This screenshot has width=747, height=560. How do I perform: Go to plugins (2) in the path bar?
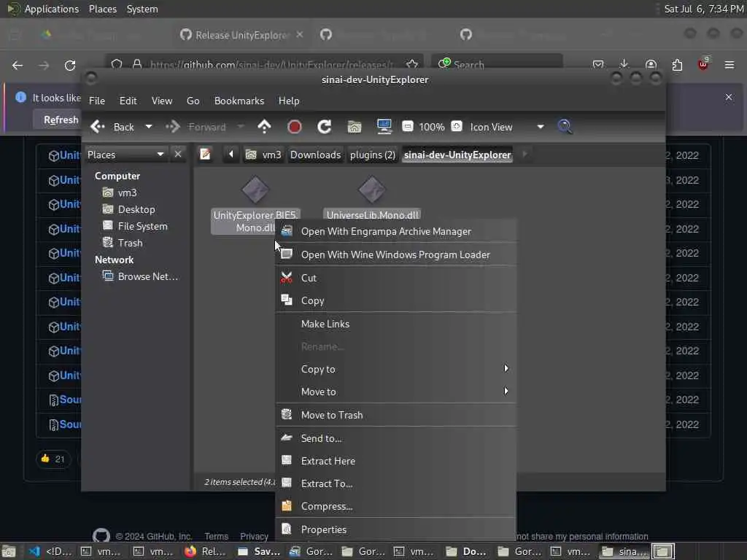tap(373, 155)
